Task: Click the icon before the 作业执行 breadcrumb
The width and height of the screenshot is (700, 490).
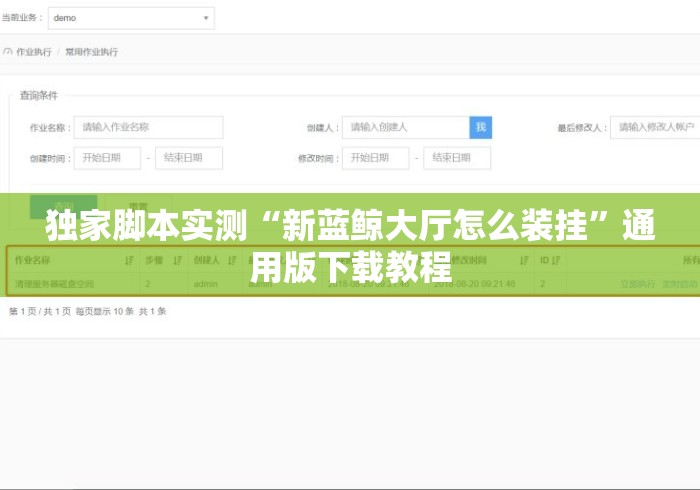Action: (8, 52)
